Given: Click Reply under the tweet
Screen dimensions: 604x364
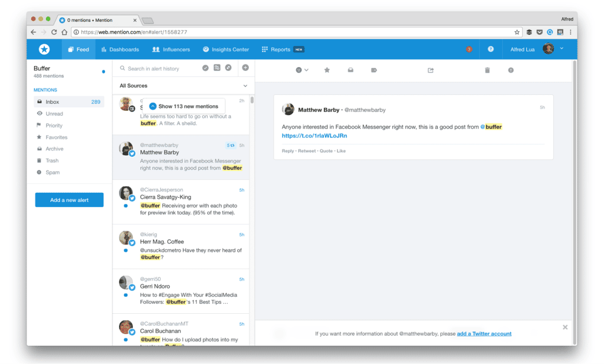Looking at the screenshot, I should (288, 151).
